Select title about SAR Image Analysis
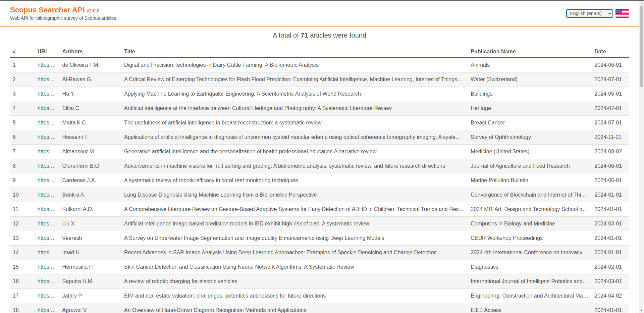Image resolution: width=644 pixels, height=313 pixels. tap(280, 252)
